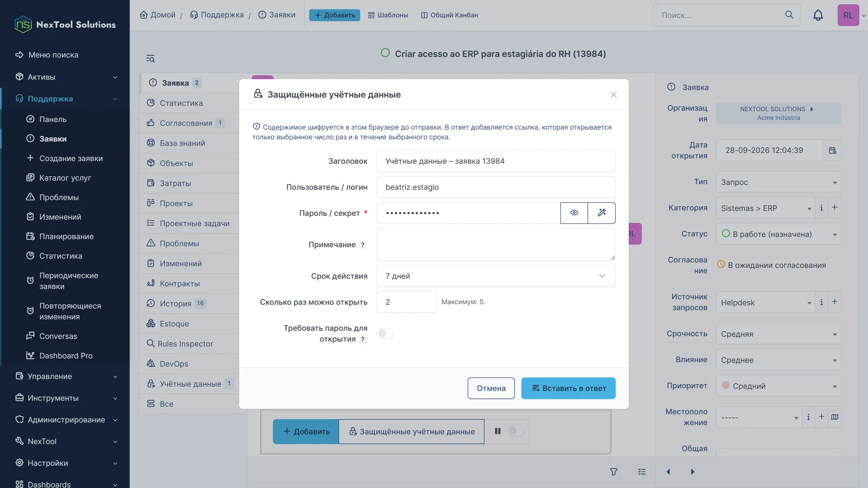Generate a password with the magic wand icon

click(x=602, y=213)
